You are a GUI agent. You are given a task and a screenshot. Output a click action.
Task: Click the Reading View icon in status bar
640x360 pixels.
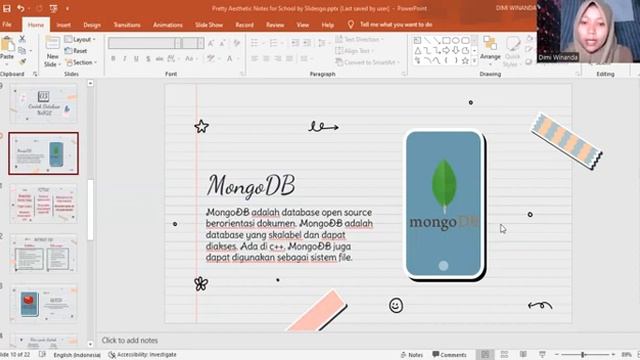point(523,354)
